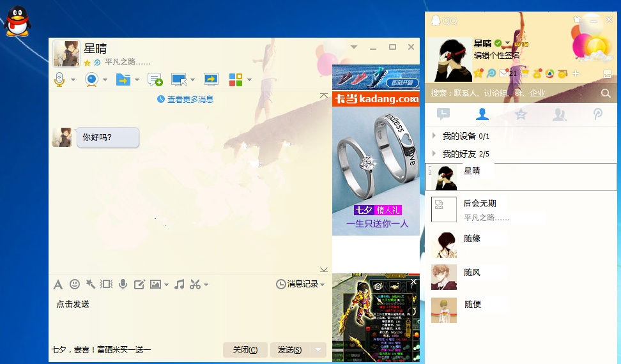Share music with the note icon

click(x=180, y=284)
